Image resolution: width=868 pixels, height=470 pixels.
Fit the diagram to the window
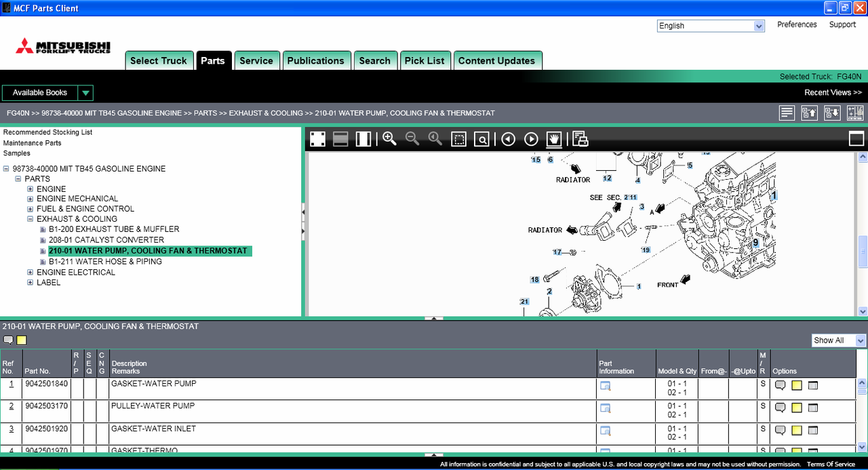(317, 139)
